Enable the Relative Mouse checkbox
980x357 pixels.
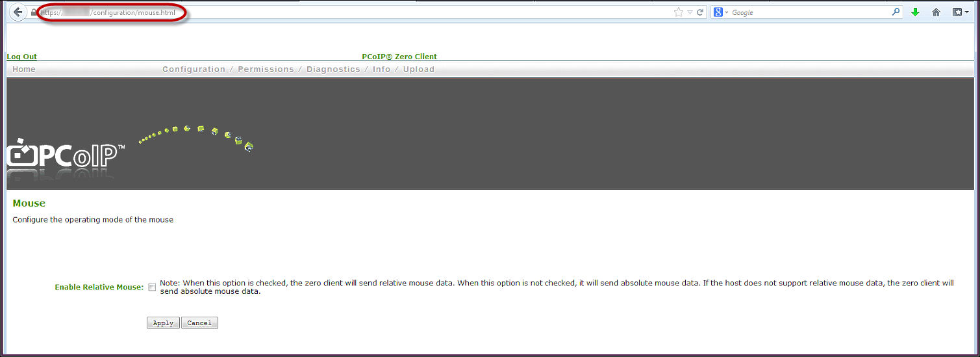point(152,287)
